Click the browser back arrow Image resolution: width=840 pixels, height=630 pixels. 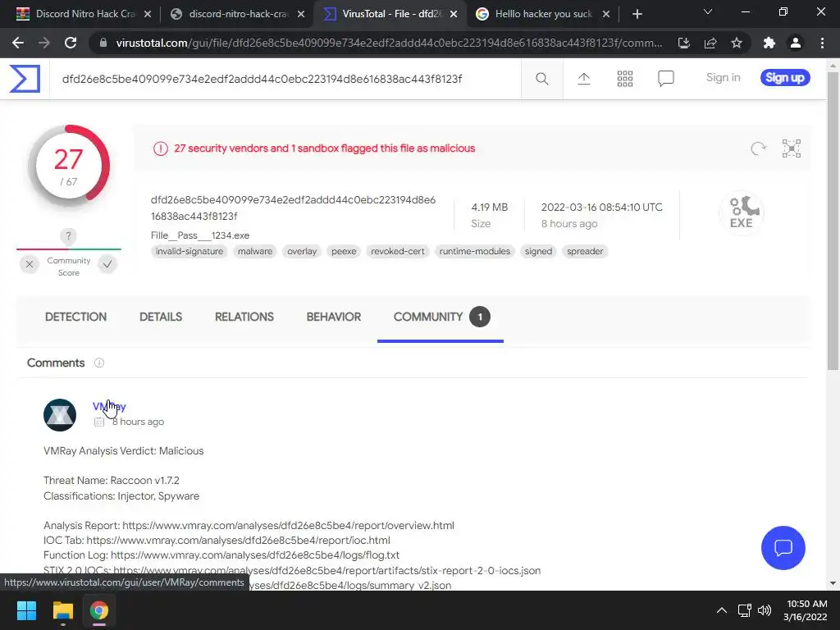(x=18, y=43)
